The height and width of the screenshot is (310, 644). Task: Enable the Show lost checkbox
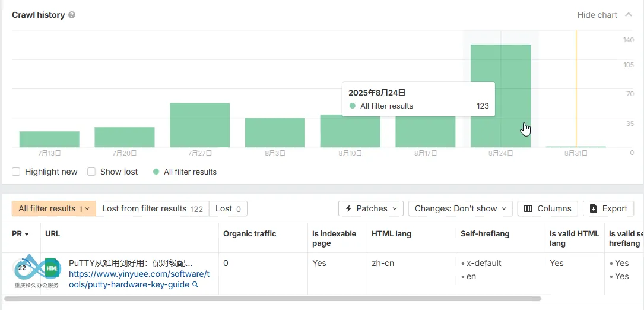91,172
